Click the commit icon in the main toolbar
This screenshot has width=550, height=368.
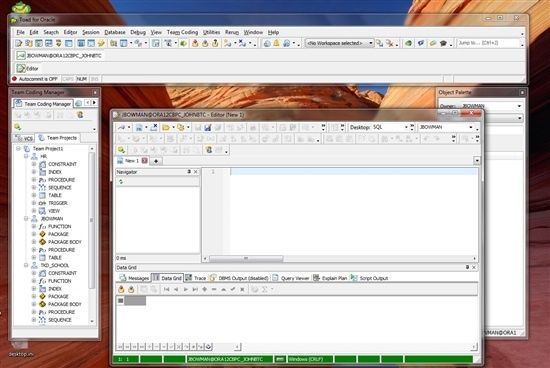(195, 43)
